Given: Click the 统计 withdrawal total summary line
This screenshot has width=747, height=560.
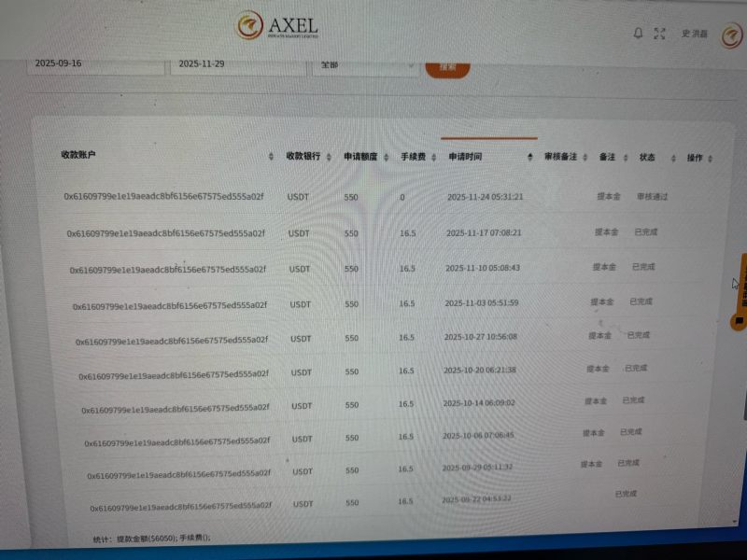Looking at the screenshot, I should pyautogui.click(x=151, y=539).
